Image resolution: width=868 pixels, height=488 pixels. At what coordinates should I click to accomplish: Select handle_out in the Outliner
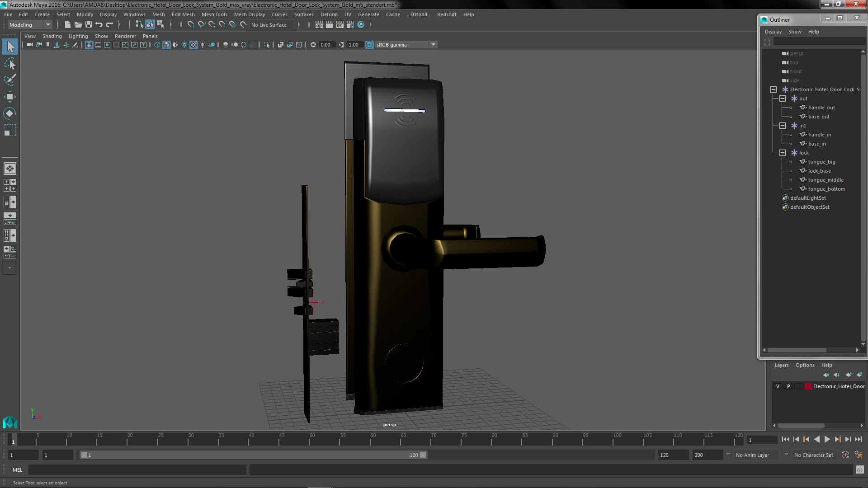[821, 108]
